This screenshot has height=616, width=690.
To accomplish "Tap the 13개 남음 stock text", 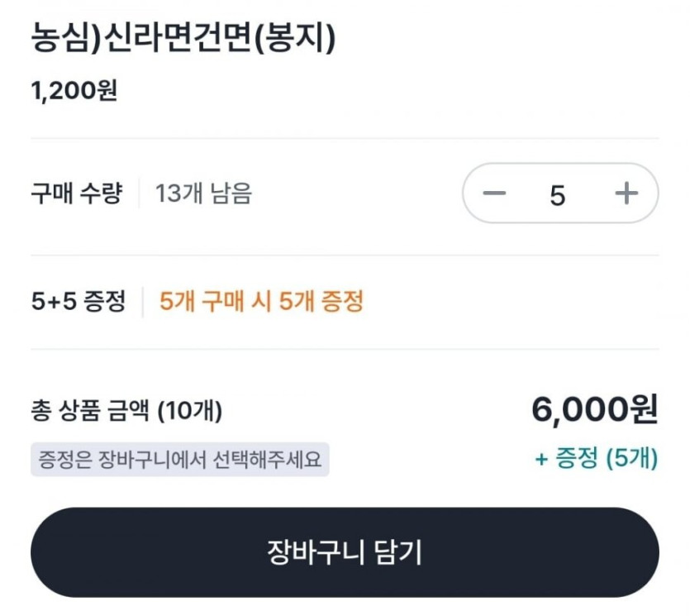I will (x=204, y=194).
